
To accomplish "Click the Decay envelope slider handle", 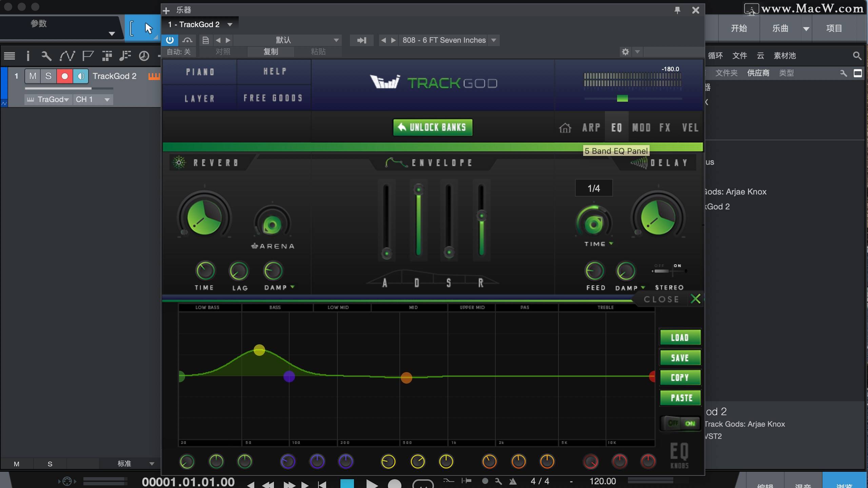I will [x=419, y=189].
